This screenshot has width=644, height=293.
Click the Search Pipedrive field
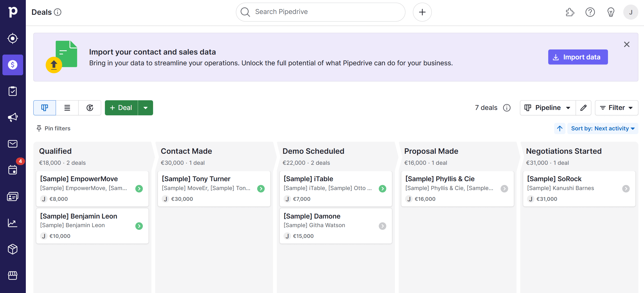[320, 12]
